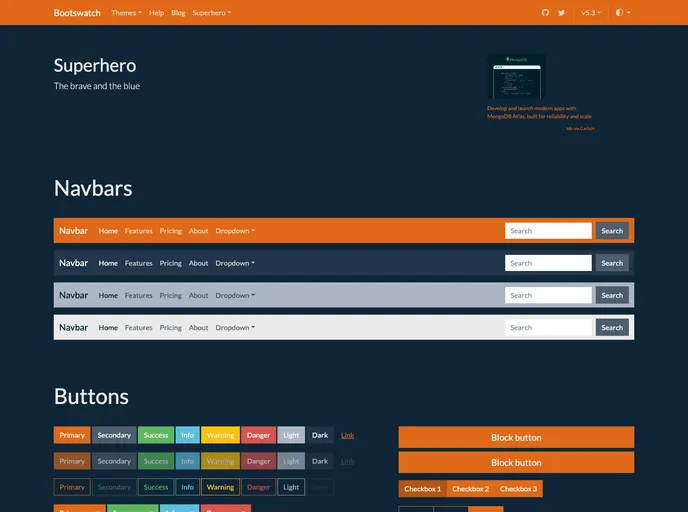Click the MongoDB ad thumbnail image
Viewport: 688px width, 512px height.
click(x=516, y=77)
